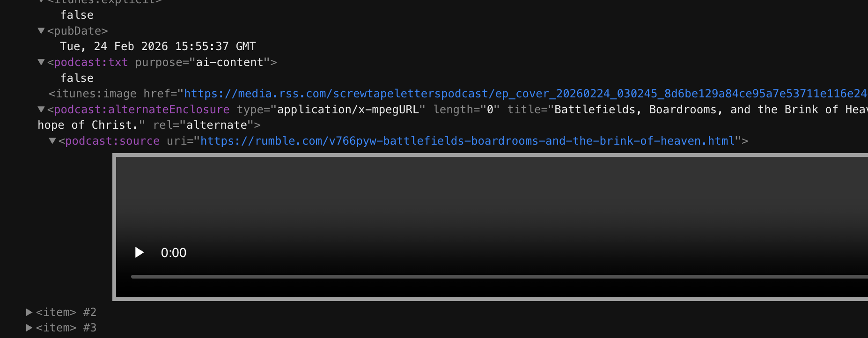868x338 pixels.
Task: Click the 0:00 time display
Action: [x=174, y=253]
